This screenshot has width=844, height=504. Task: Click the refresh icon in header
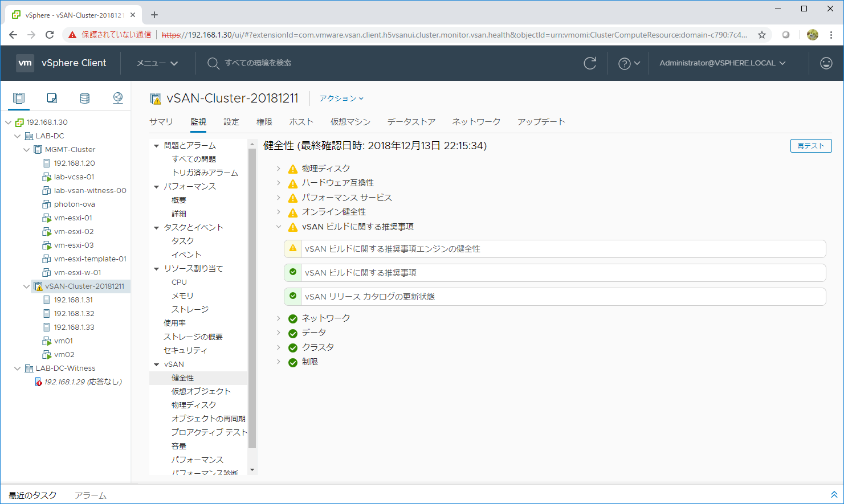tap(590, 63)
